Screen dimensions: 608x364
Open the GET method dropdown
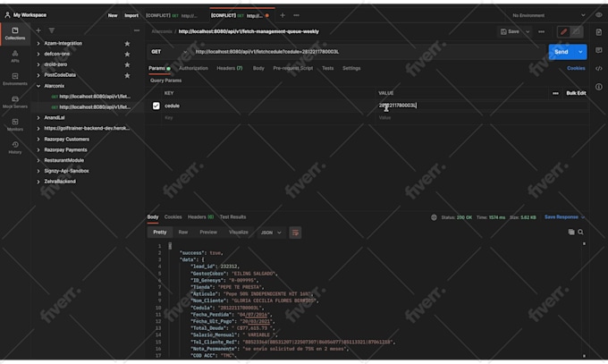[x=169, y=52]
